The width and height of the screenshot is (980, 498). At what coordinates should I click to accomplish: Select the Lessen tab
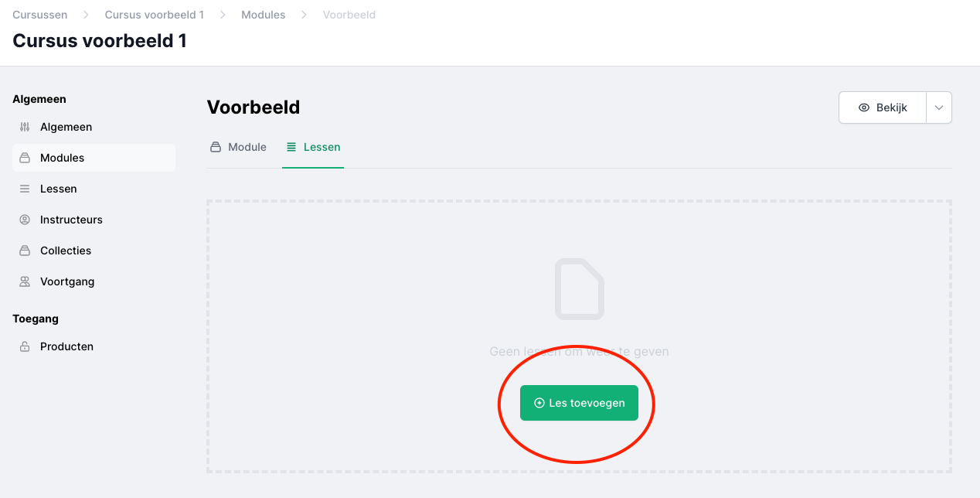[x=313, y=147]
